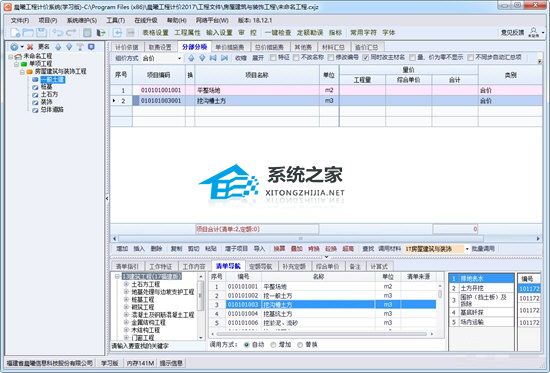Click the move-up arrow beside 组价方式
Viewport: 550px width, 373px height.
point(191,58)
